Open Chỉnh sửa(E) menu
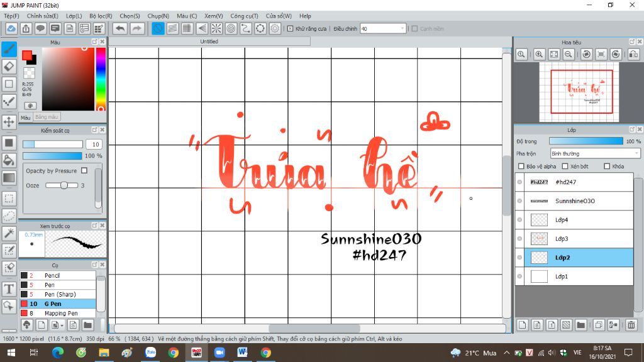Viewport: 644px width, 362px height. (42, 16)
